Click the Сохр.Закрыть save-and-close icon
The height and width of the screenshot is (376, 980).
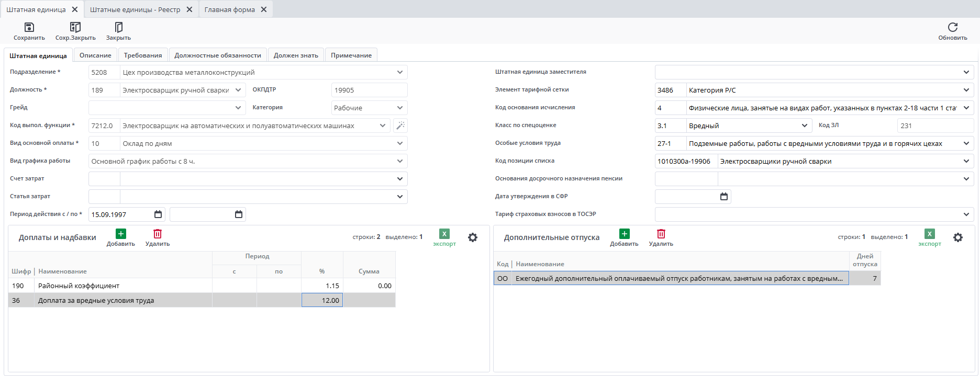pyautogui.click(x=75, y=27)
